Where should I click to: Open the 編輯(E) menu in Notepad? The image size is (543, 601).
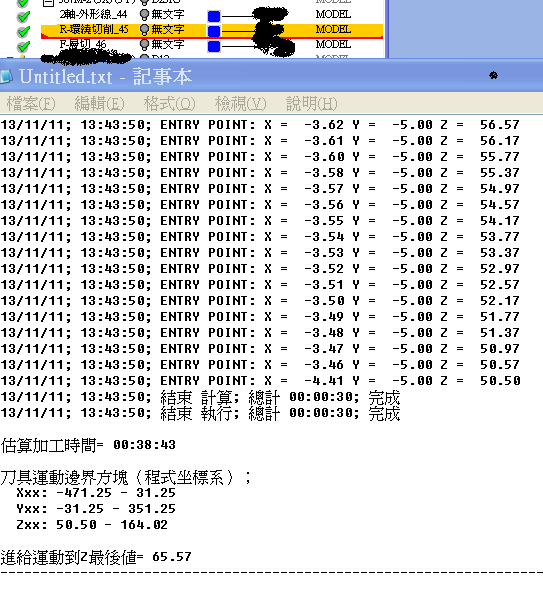click(99, 103)
